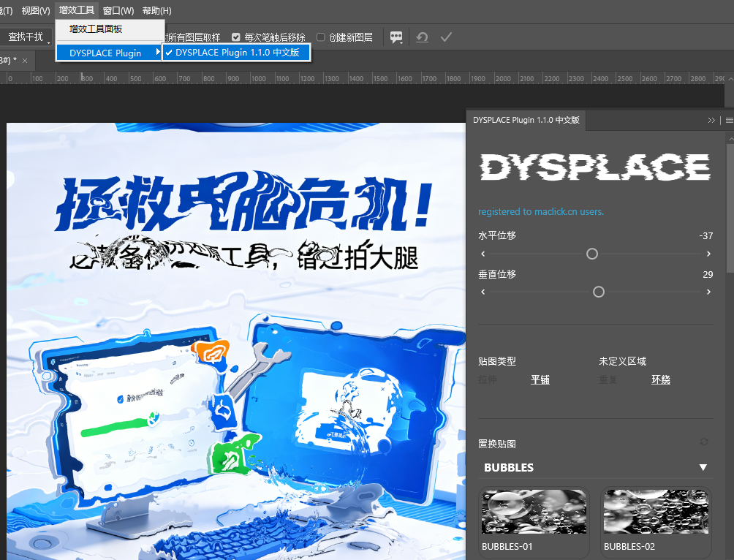Select DYSPLACE Plugin submenu entry

point(109,53)
